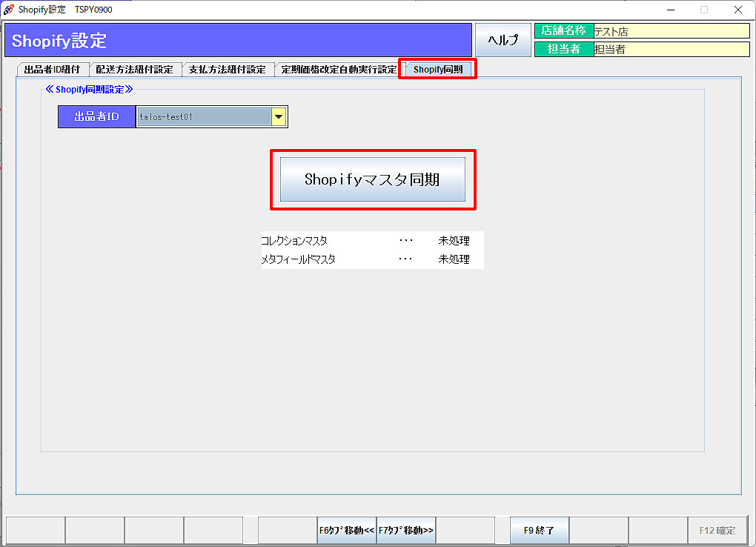Click the F12 確定 button
Screen dimensions: 756x547
(717, 530)
